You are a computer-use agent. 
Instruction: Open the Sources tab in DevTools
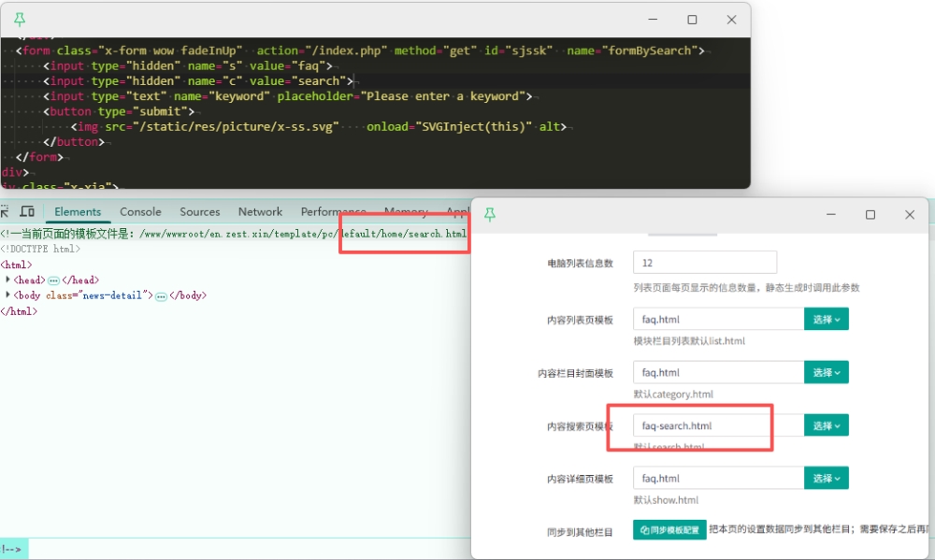tap(200, 212)
